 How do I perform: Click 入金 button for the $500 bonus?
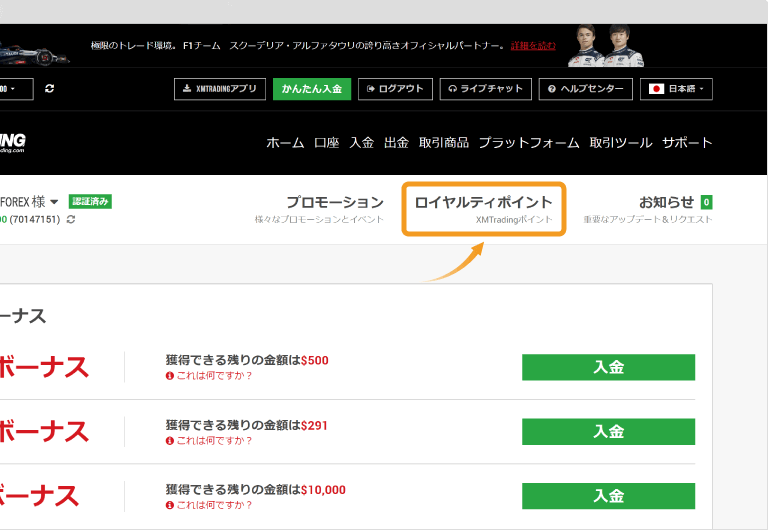608,367
